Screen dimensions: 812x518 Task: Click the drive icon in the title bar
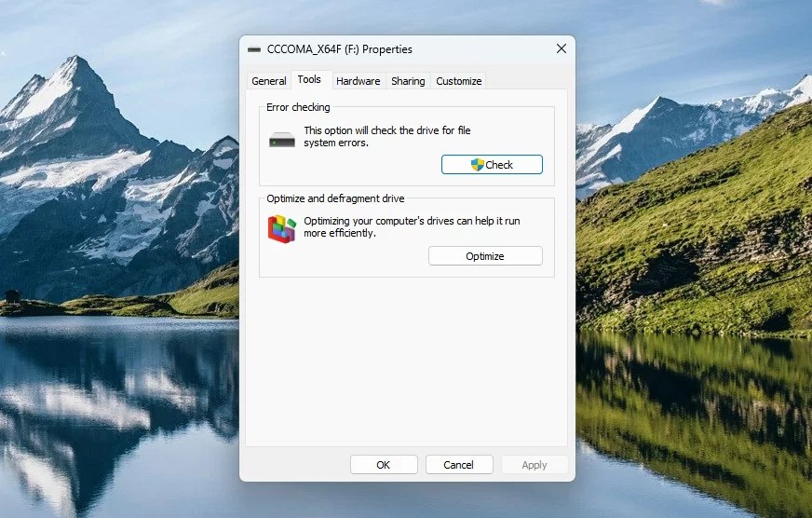pos(253,49)
